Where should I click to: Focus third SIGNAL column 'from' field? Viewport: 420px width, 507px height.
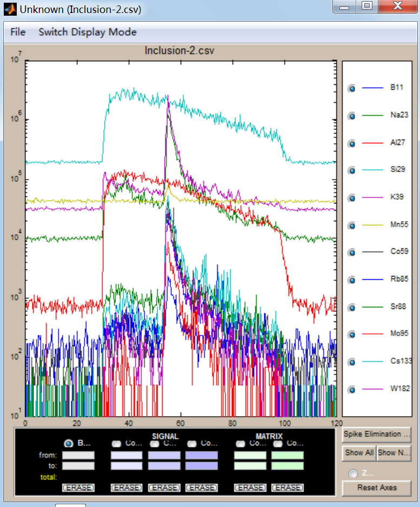[x=202, y=456]
